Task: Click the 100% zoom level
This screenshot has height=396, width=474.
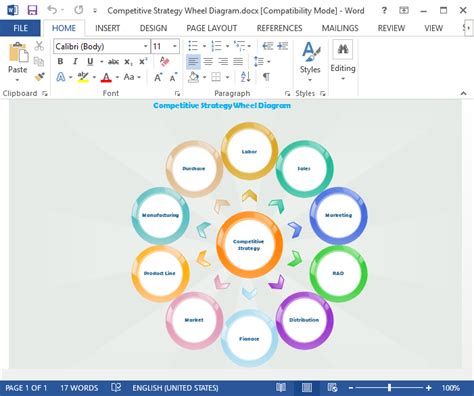Action: tap(451, 388)
